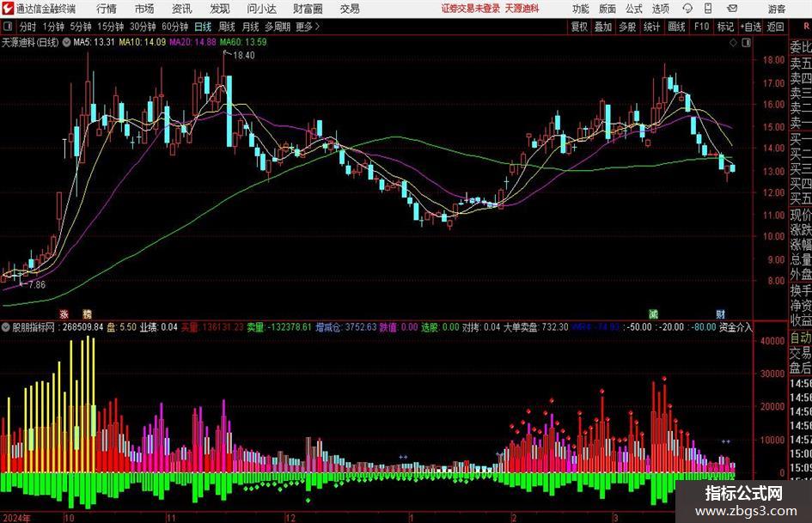Open F10 company info
Viewport: 812px width, 523px height.
tap(701, 27)
